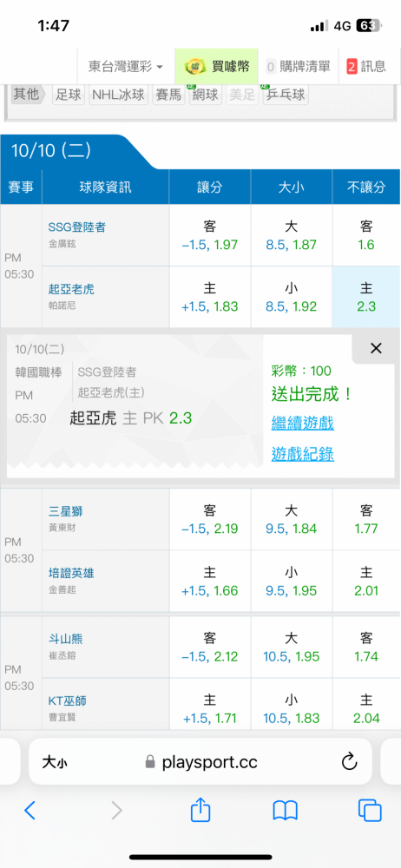The image size is (401, 868).
Task: Select 培證英雄 主 moneyline 2.01
Action: (x=366, y=582)
